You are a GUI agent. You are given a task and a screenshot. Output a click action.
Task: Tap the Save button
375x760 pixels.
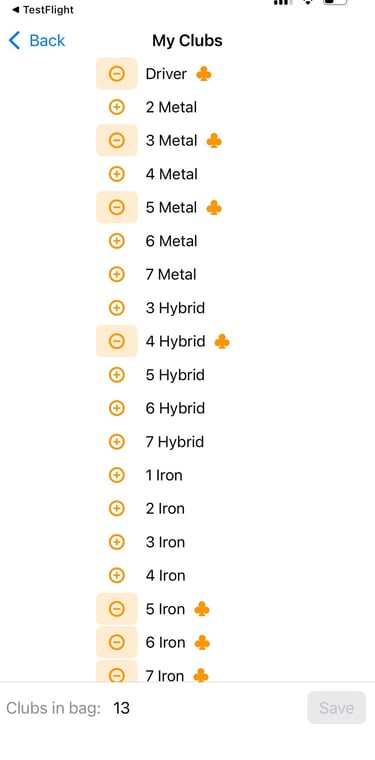[336, 708]
